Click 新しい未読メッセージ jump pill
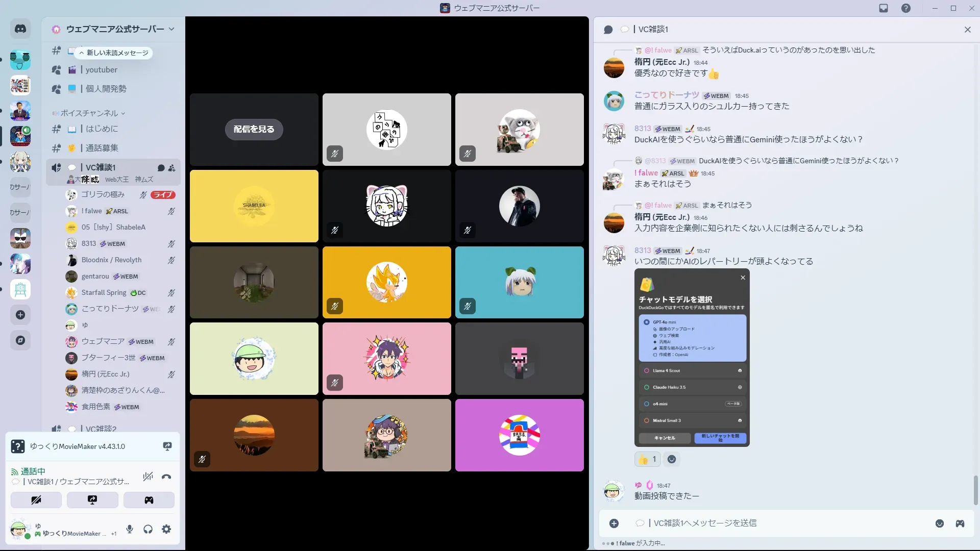980x551 pixels. (114, 53)
